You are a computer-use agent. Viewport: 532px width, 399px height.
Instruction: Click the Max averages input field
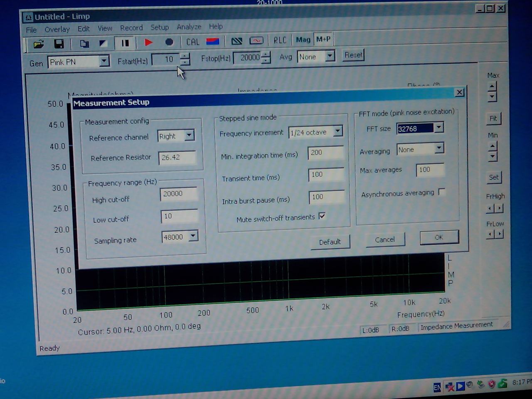click(430, 170)
